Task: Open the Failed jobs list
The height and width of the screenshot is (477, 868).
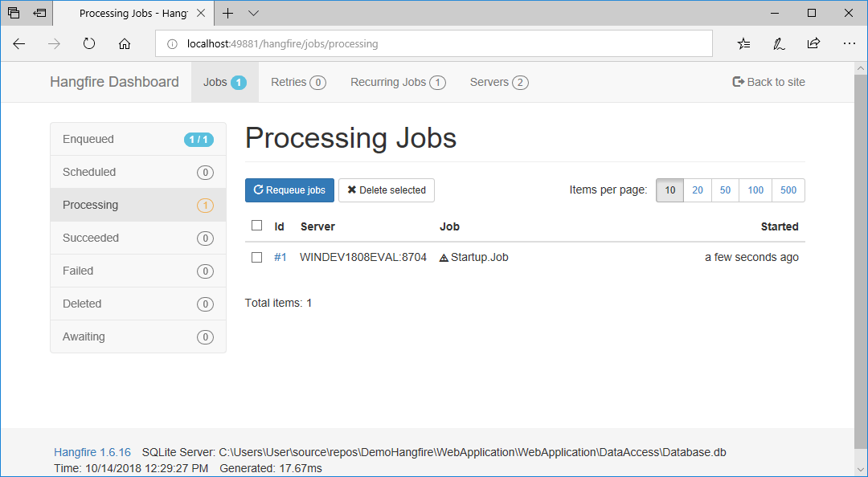Action: pyautogui.click(x=138, y=271)
